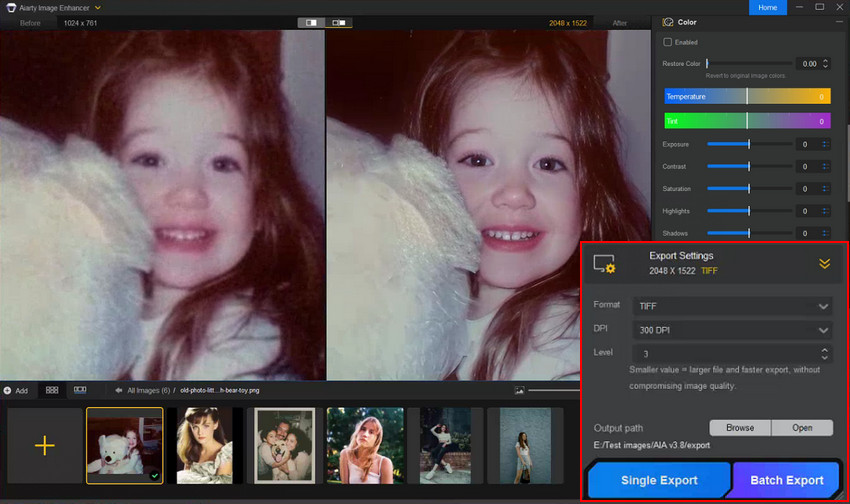Open the Aiarty Image Enhancer title dropdown
Screen dimensions: 850x504
coord(98,8)
